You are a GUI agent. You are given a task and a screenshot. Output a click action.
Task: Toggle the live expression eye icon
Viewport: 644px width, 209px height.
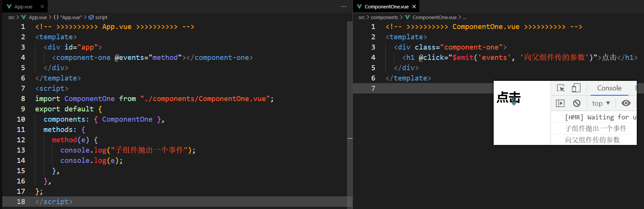point(626,103)
